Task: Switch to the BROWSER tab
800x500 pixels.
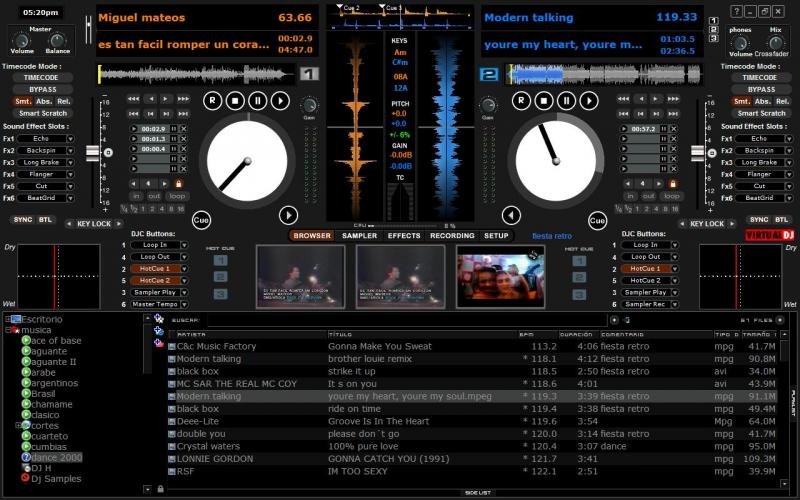Action: pyautogui.click(x=312, y=236)
